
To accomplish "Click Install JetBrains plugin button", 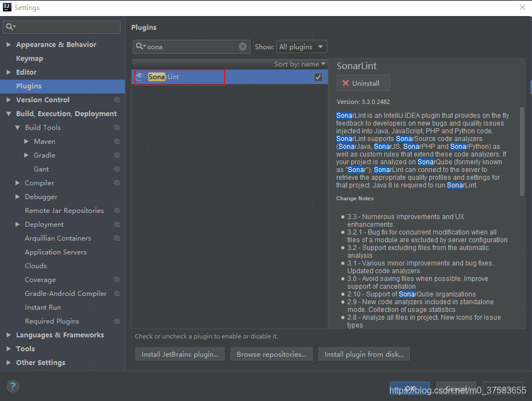I will pos(180,354).
